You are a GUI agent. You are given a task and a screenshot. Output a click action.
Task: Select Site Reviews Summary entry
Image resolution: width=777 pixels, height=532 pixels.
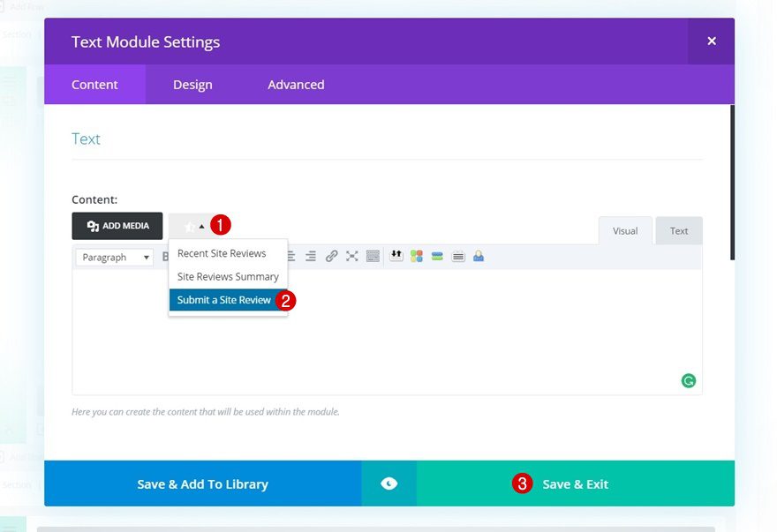(228, 276)
